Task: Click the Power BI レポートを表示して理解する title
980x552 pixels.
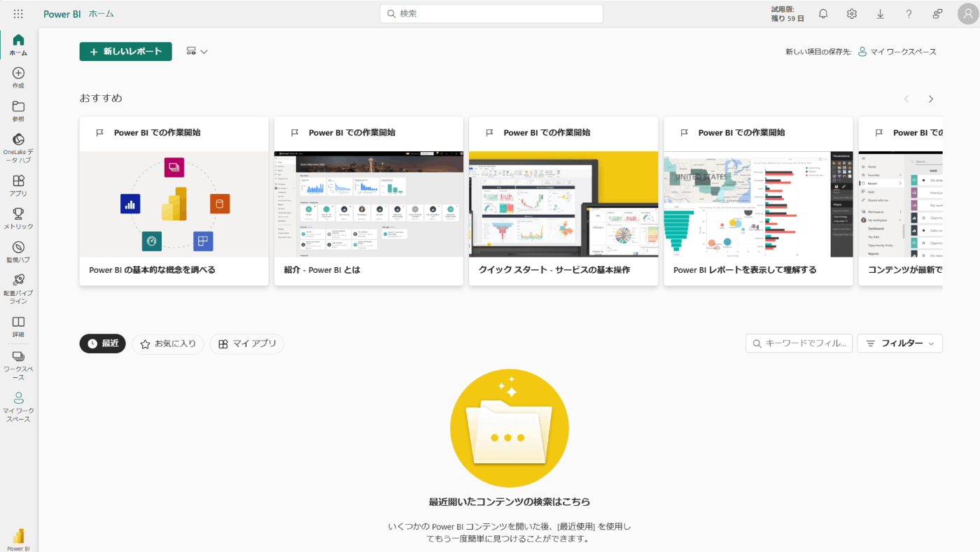Action: point(745,270)
